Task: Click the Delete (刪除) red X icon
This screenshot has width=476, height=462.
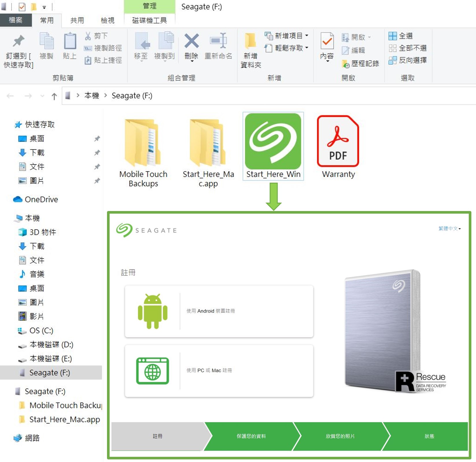Action: click(191, 41)
